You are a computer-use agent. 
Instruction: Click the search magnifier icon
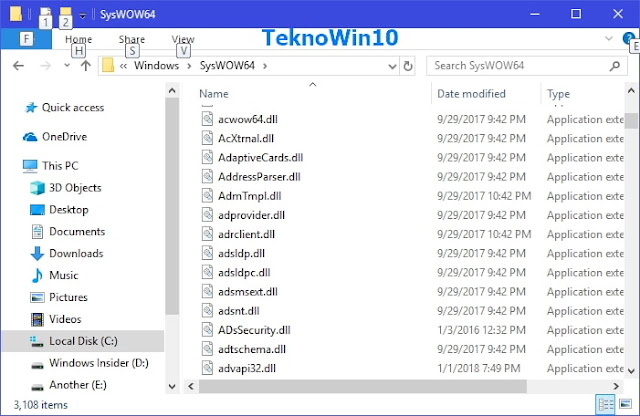click(615, 66)
